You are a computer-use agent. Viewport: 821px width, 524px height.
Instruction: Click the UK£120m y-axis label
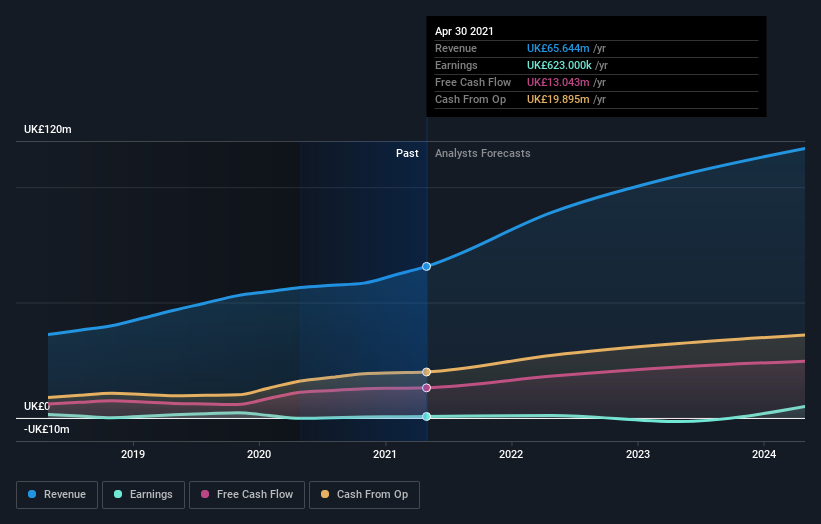[48, 129]
